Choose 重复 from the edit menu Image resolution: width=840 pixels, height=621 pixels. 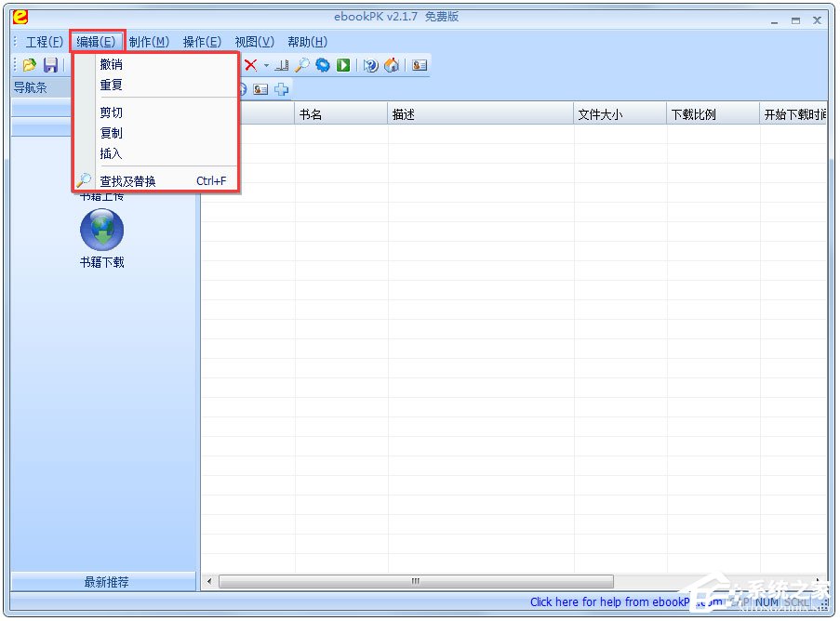pyautogui.click(x=155, y=85)
